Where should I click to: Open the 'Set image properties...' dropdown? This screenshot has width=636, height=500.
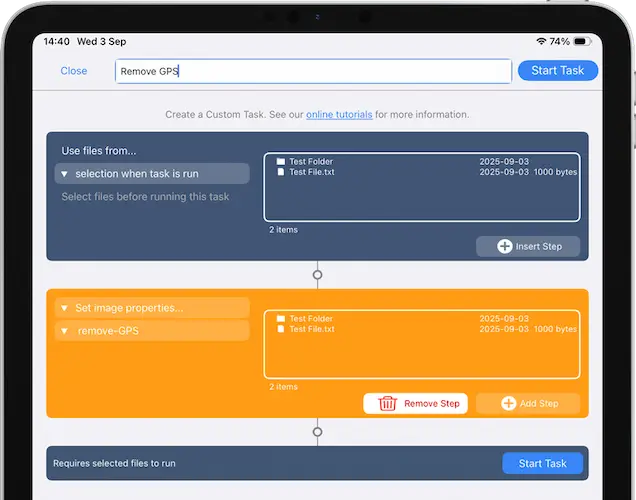pos(152,308)
